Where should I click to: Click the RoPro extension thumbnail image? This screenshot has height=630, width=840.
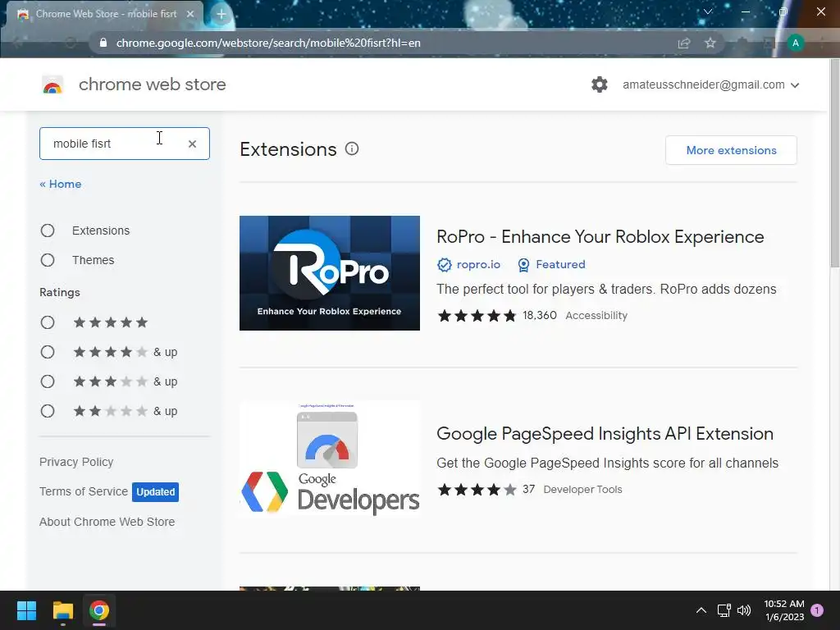pos(330,273)
